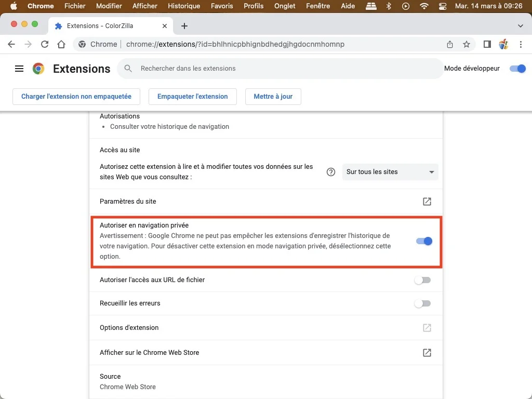532x399 pixels.
Task: Click Empaqueter l'extension button
Action: point(192,96)
